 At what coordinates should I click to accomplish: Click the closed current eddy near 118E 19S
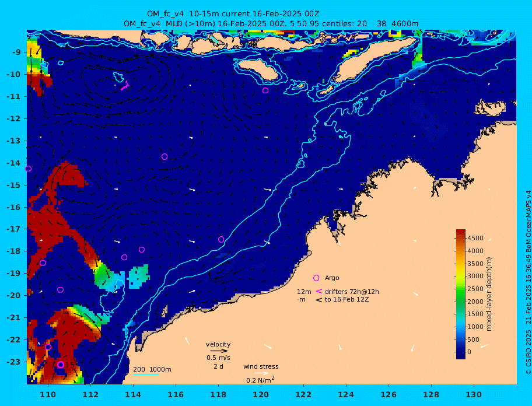pos(220,274)
